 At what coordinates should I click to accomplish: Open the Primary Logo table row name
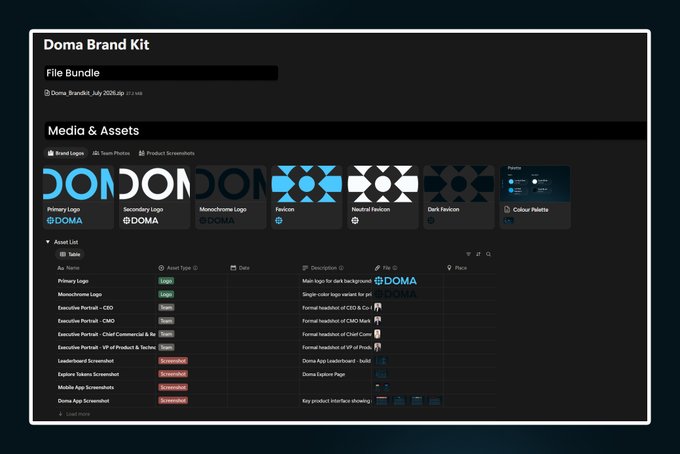[73, 281]
